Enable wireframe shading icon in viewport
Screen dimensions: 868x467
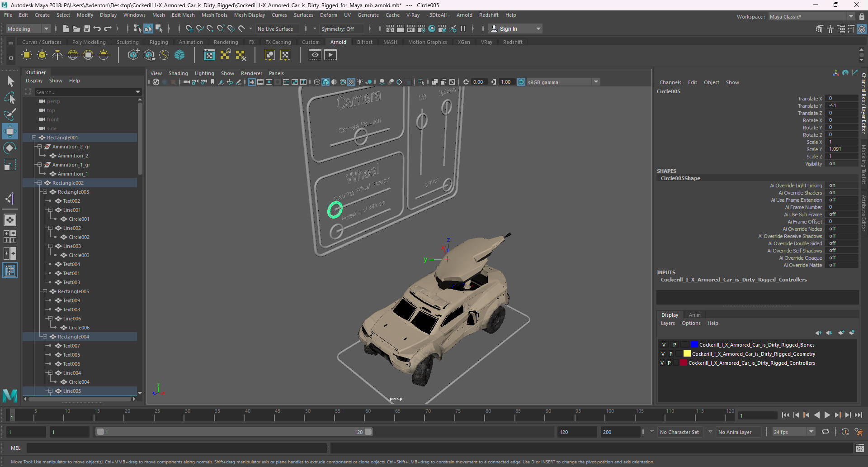tap(317, 82)
